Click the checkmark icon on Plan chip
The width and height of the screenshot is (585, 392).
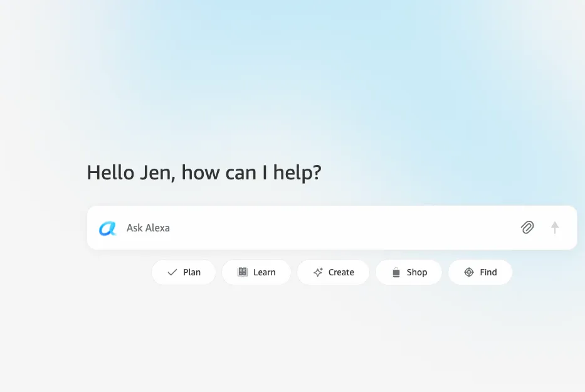pyautogui.click(x=172, y=272)
